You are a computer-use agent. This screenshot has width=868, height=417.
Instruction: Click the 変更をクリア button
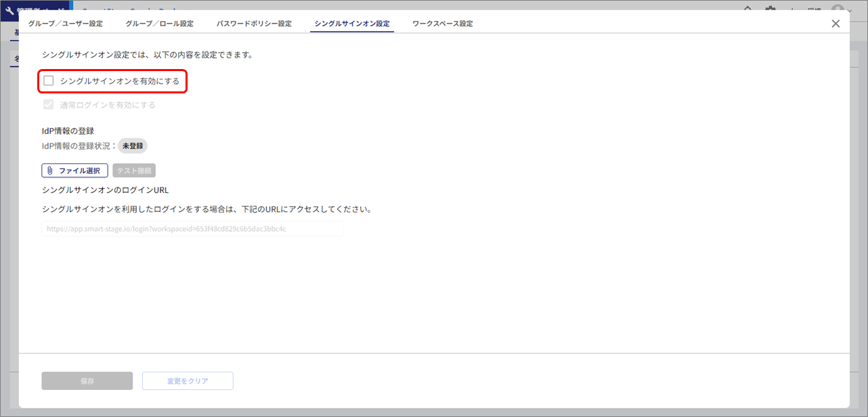tap(188, 381)
